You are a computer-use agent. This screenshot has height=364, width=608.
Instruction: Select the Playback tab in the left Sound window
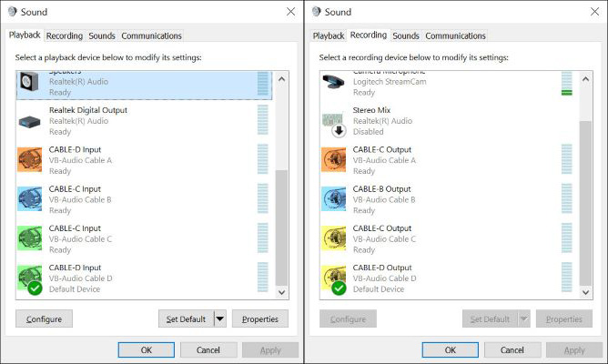[25, 35]
